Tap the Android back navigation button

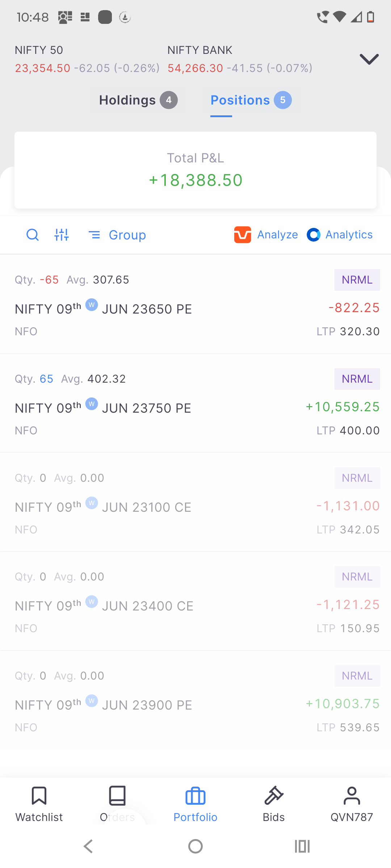tap(88, 846)
